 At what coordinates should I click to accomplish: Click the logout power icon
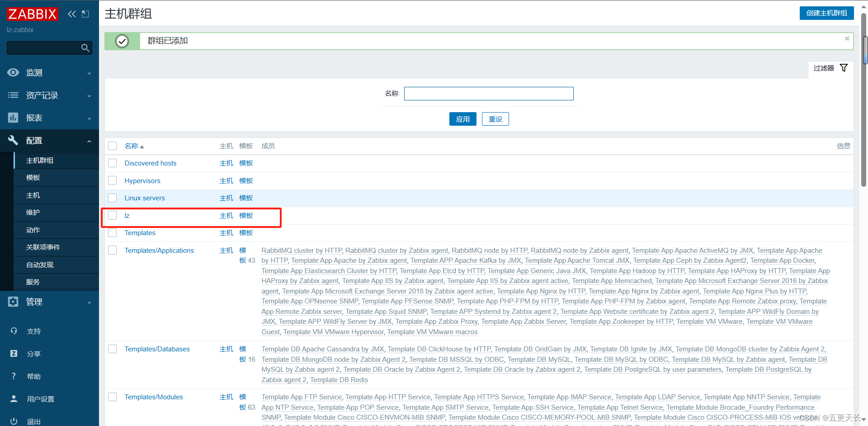coord(14,421)
